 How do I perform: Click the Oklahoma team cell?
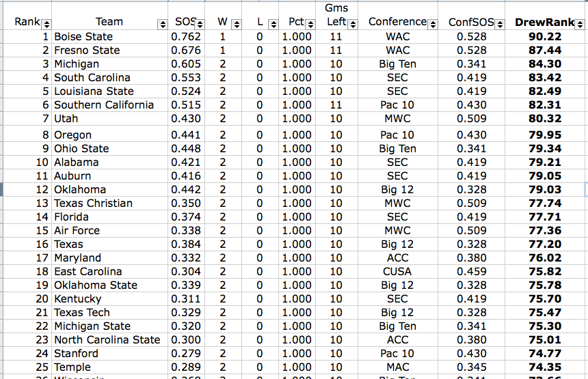coord(109,190)
